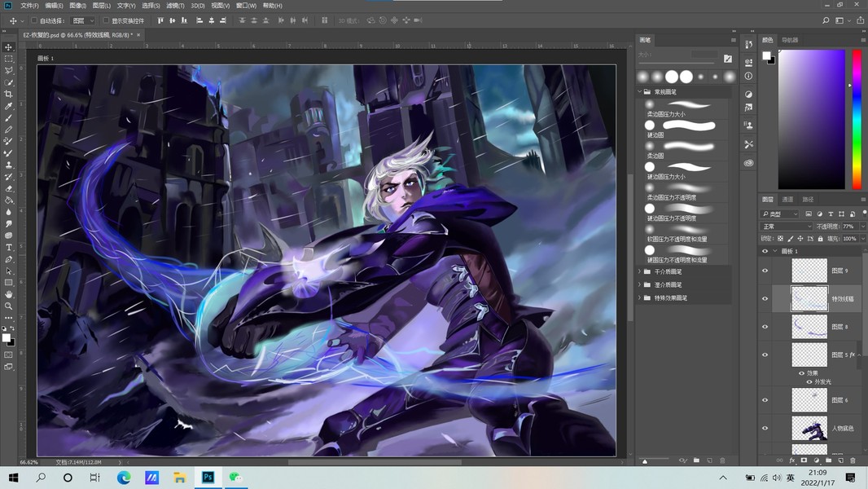Add a layer mask via bottom icon

pyautogui.click(x=804, y=460)
